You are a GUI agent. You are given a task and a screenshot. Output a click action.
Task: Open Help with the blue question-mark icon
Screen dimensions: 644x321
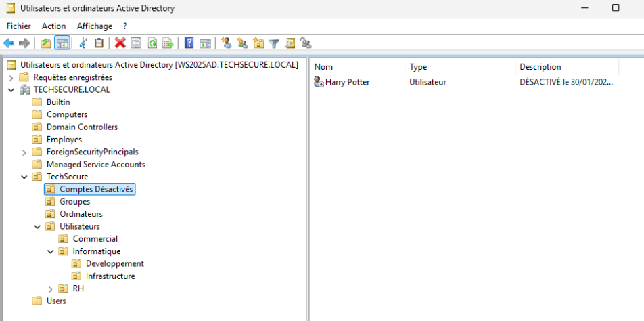click(189, 43)
